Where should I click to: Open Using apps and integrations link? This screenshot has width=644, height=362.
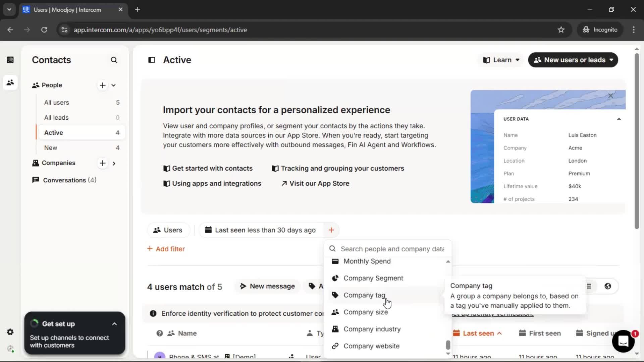(212, 184)
